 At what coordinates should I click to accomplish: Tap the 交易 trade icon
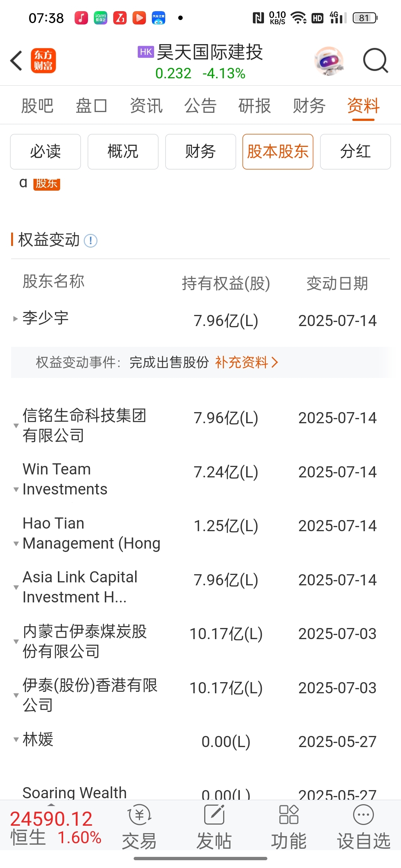click(140, 815)
